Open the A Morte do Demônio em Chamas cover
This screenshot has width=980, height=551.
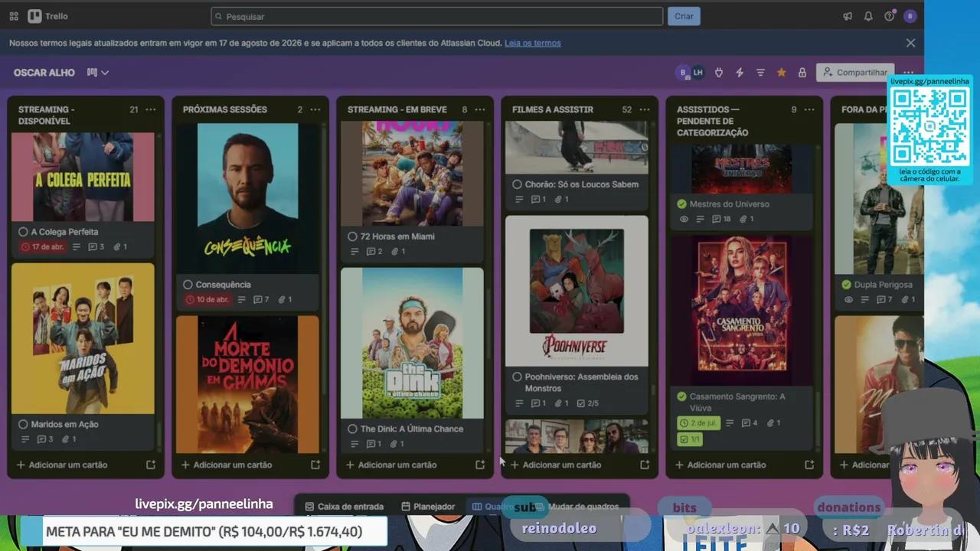coord(247,384)
